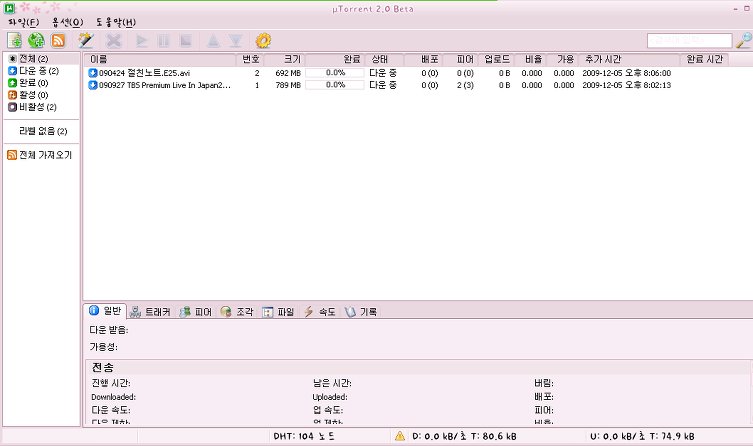Image resolution: width=753 pixels, height=446 pixels.
Task: Click the warning triangle status icon
Action: pyautogui.click(x=400, y=436)
